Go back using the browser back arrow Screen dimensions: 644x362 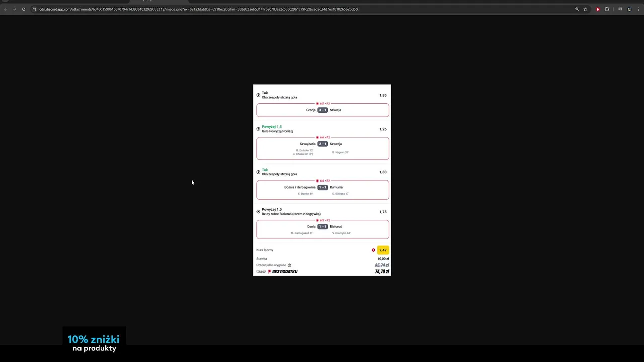point(6,9)
